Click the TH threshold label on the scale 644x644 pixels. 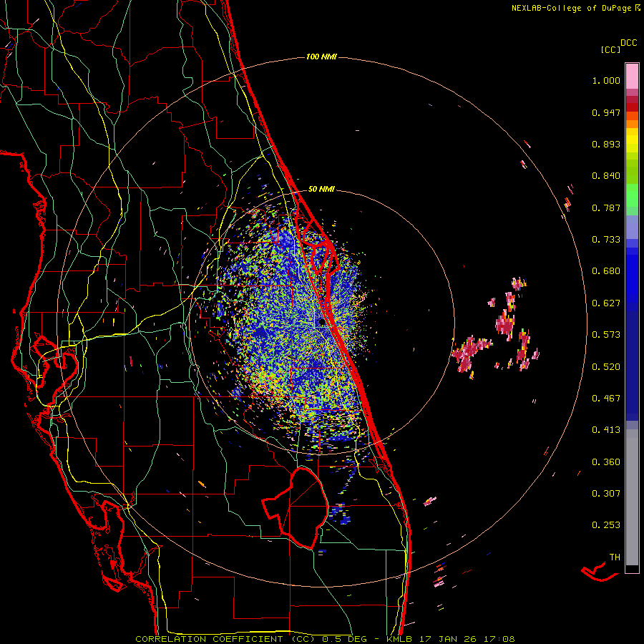[615, 557]
